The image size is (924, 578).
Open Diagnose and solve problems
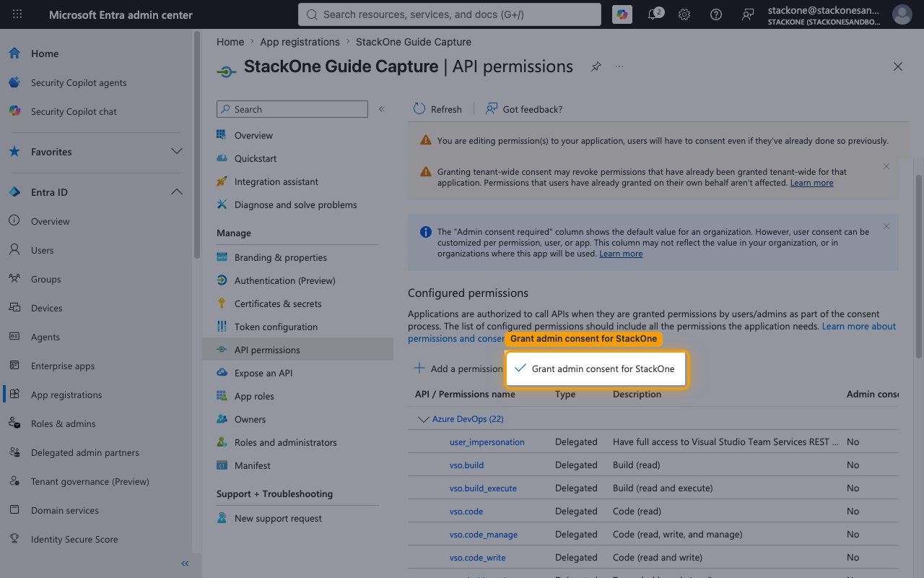tap(297, 204)
